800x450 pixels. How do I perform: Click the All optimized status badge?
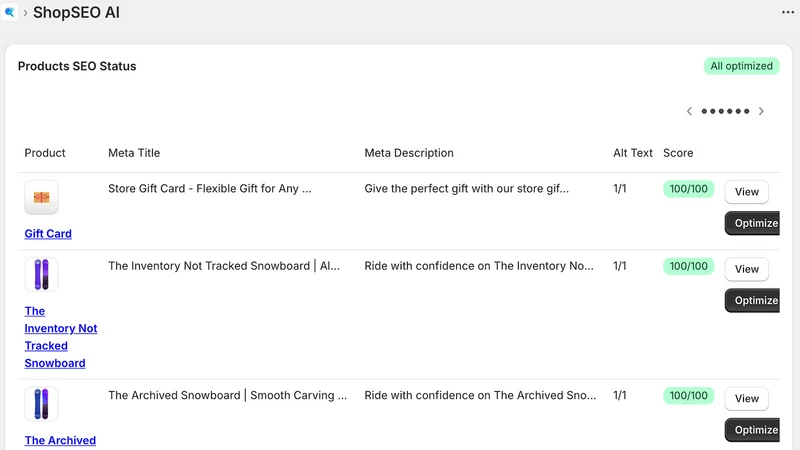point(741,66)
